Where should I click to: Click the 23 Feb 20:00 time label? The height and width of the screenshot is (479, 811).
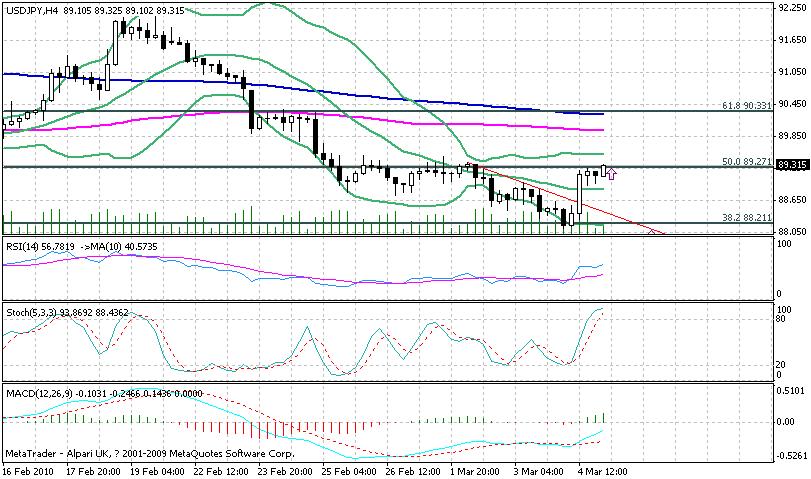(286, 472)
